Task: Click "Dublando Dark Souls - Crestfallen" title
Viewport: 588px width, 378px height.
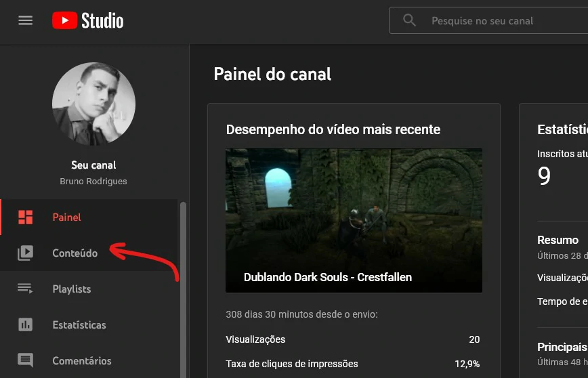Action: 328,277
